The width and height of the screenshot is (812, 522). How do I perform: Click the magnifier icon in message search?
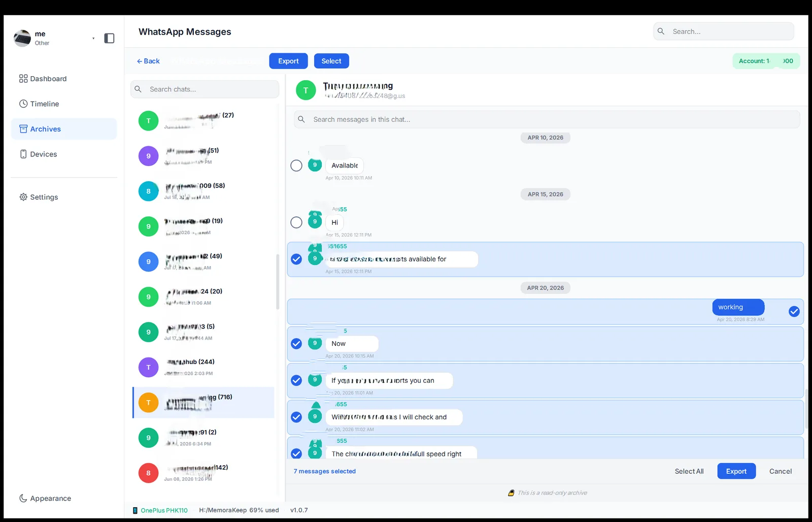coord(301,119)
